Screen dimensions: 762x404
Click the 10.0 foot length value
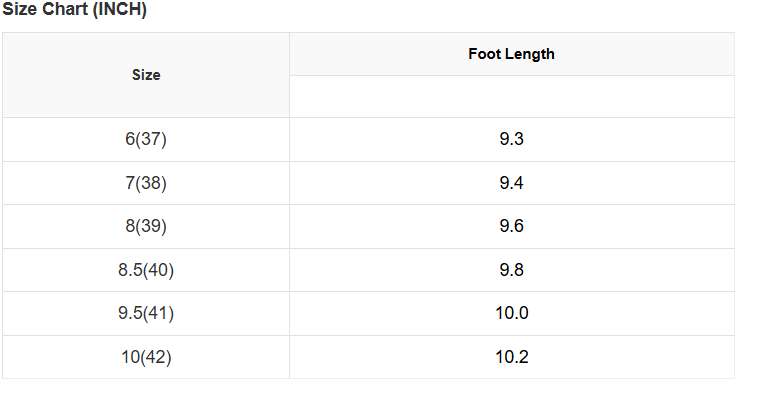click(511, 313)
